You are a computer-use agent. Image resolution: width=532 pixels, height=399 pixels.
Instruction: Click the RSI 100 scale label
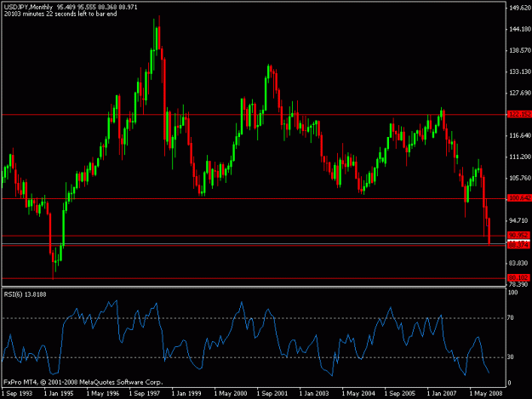(512, 292)
